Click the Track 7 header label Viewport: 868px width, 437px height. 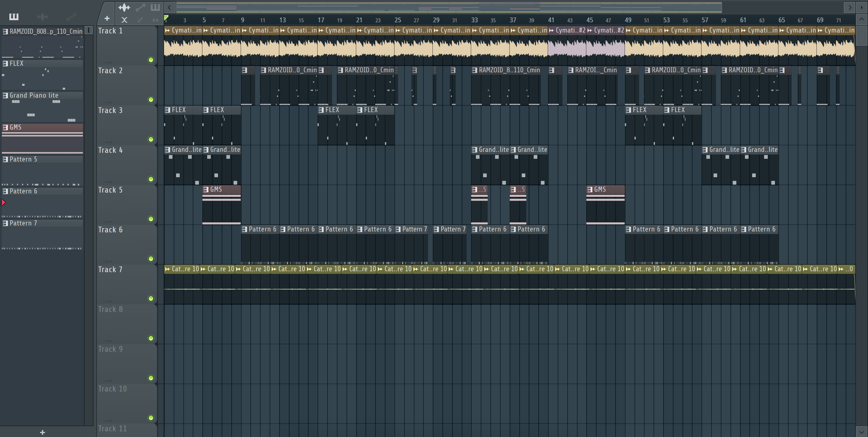point(110,269)
